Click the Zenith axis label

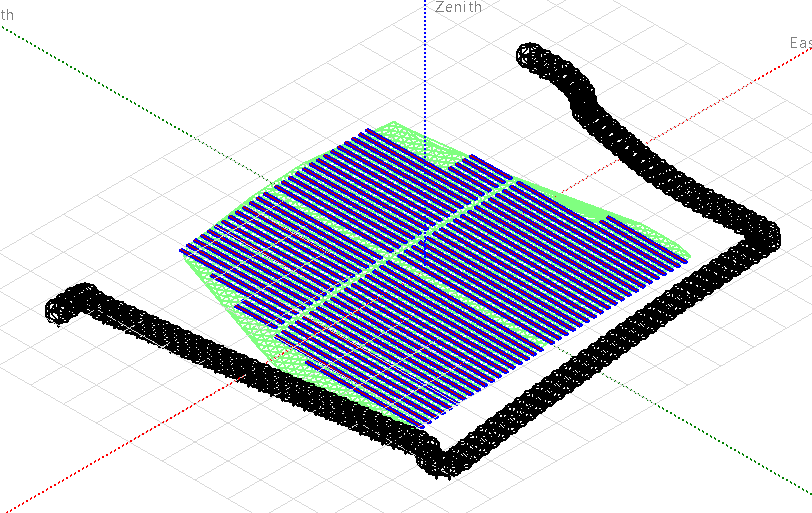(x=458, y=7)
